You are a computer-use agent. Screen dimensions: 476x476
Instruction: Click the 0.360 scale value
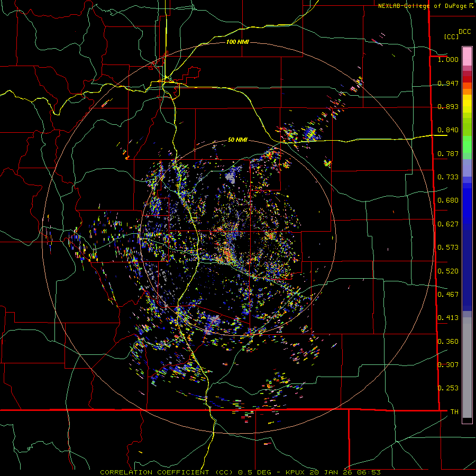point(448,342)
